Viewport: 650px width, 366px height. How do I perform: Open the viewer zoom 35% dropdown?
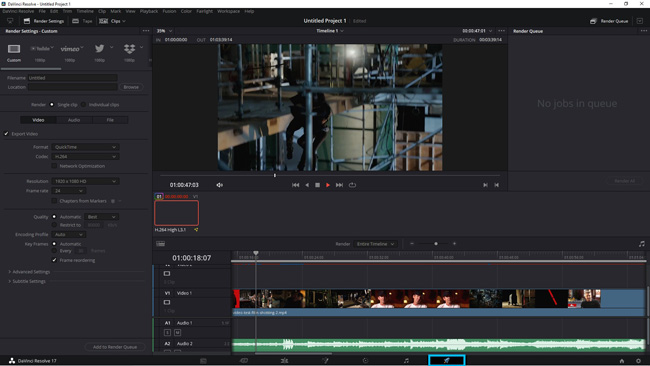pyautogui.click(x=164, y=31)
